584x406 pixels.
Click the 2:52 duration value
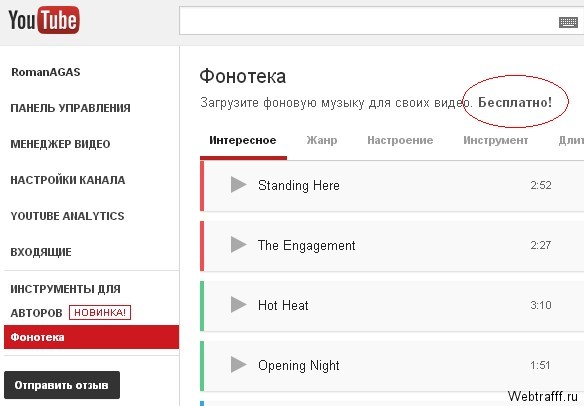coord(541,185)
